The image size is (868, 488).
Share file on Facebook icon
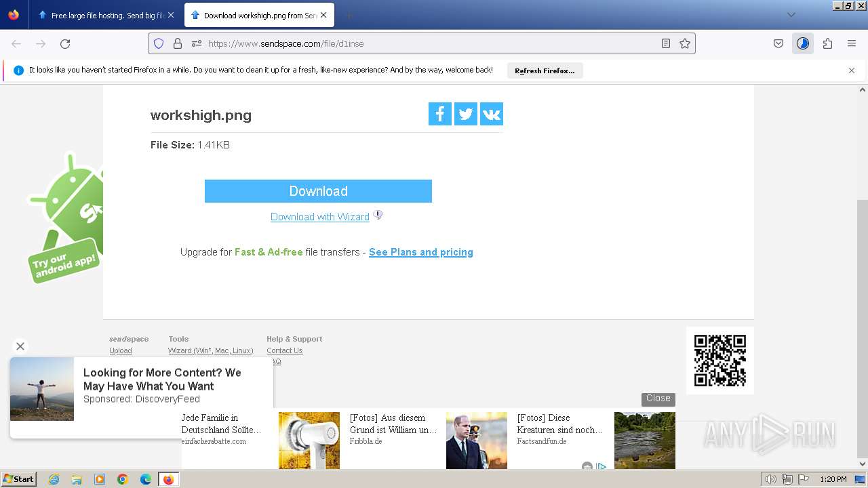point(440,114)
